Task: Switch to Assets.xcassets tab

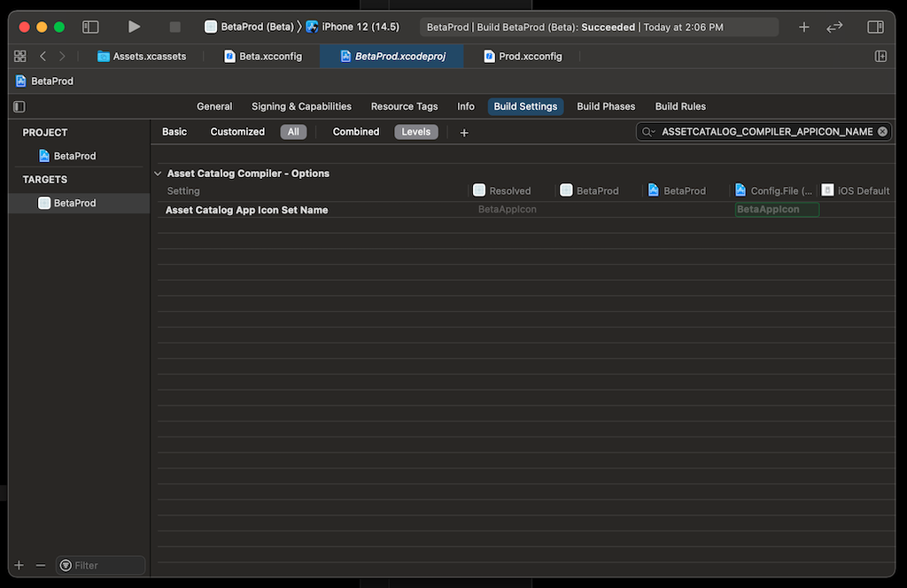Action: 142,56
